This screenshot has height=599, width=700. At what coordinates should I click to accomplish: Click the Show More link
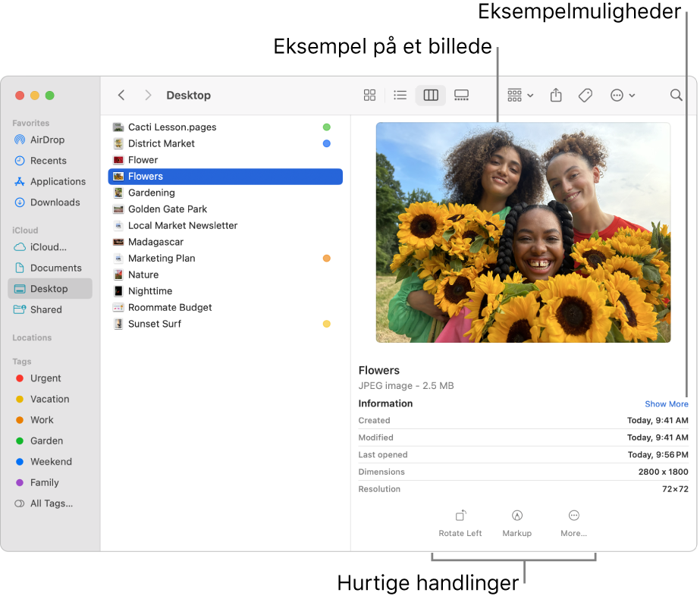coord(666,404)
